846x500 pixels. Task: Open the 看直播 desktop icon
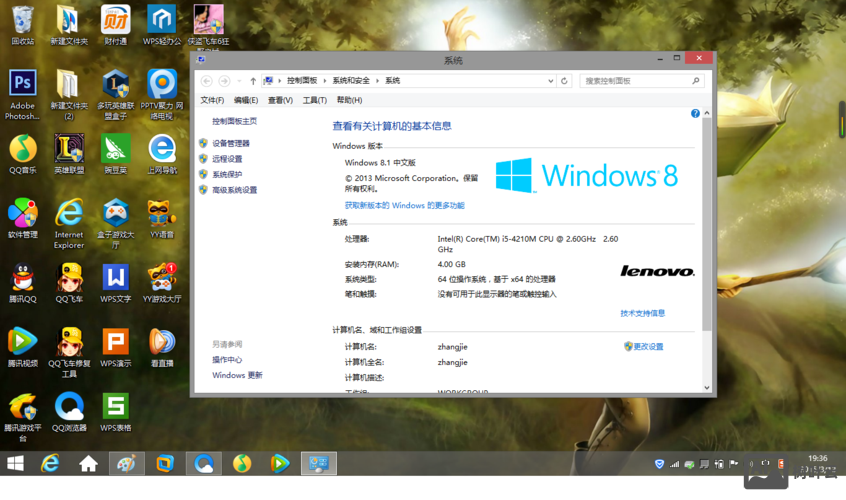pos(162,346)
